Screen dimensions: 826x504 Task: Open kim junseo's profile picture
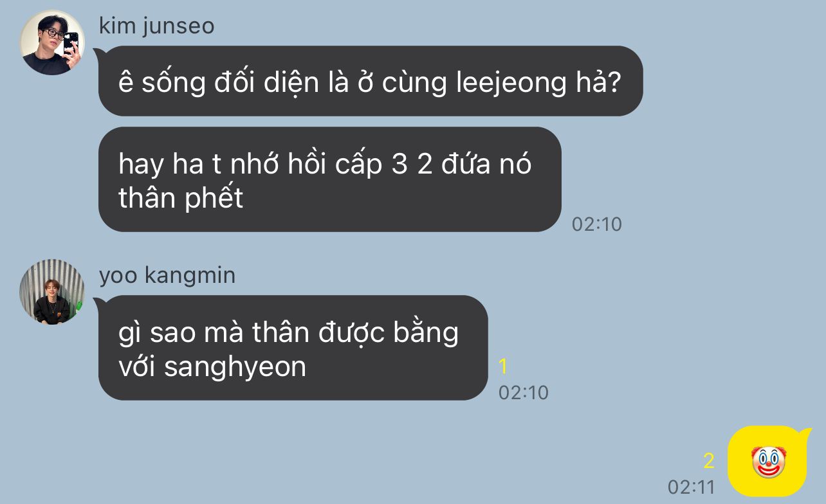click(52, 43)
